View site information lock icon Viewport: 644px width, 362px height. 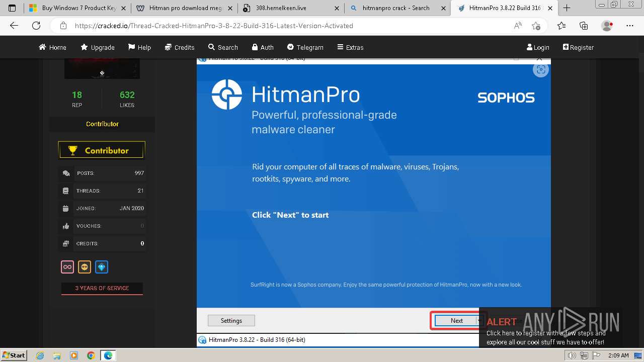pos(63,26)
